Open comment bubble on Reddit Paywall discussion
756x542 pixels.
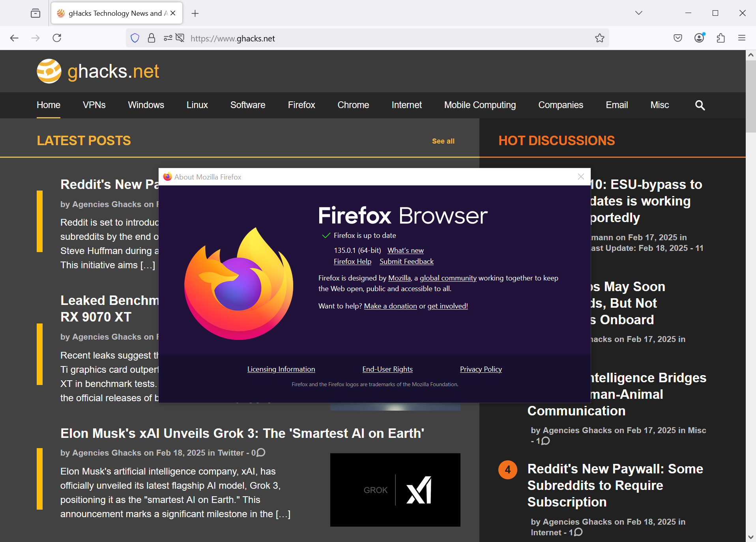coord(578,532)
